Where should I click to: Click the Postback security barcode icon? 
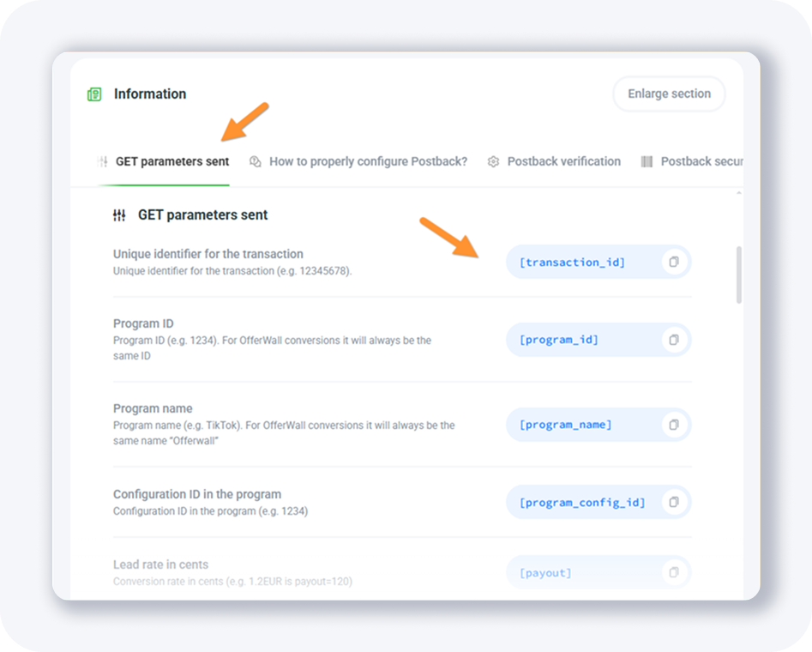click(647, 161)
